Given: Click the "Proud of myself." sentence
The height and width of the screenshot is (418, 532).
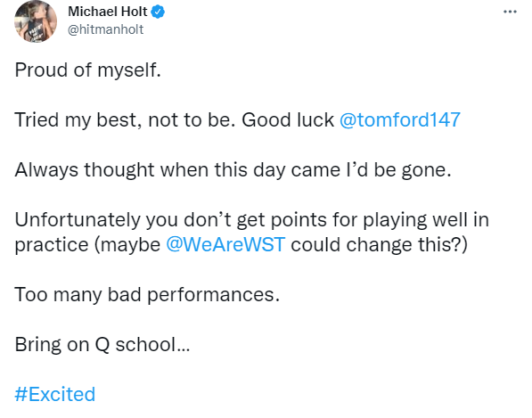Looking at the screenshot, I should click(x=88, y=70).
